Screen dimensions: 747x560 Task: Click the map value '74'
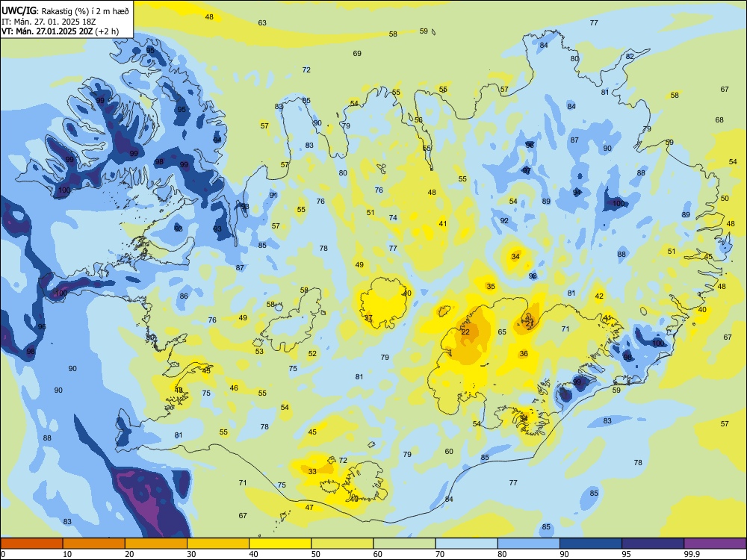pos(393,217)
